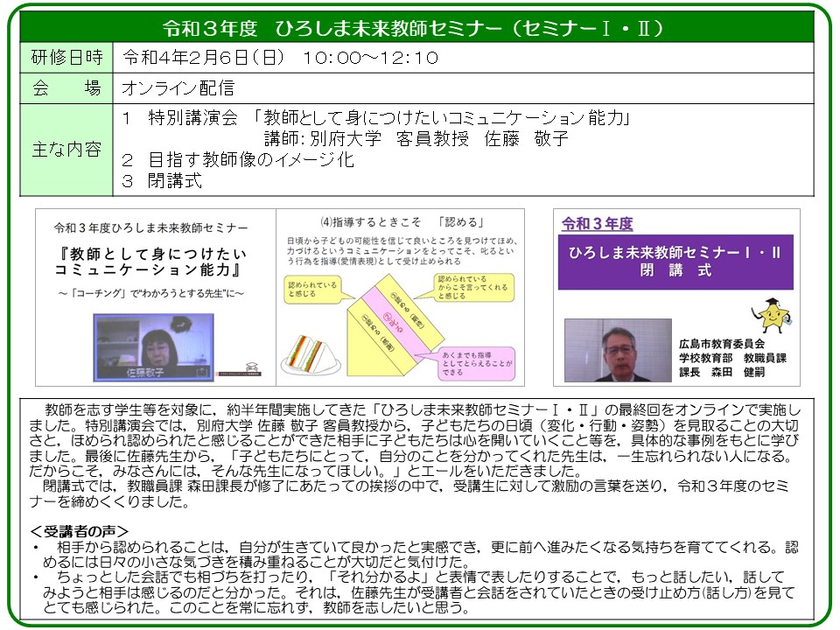Click the 主な内容 row label

(x=66, y=149)
